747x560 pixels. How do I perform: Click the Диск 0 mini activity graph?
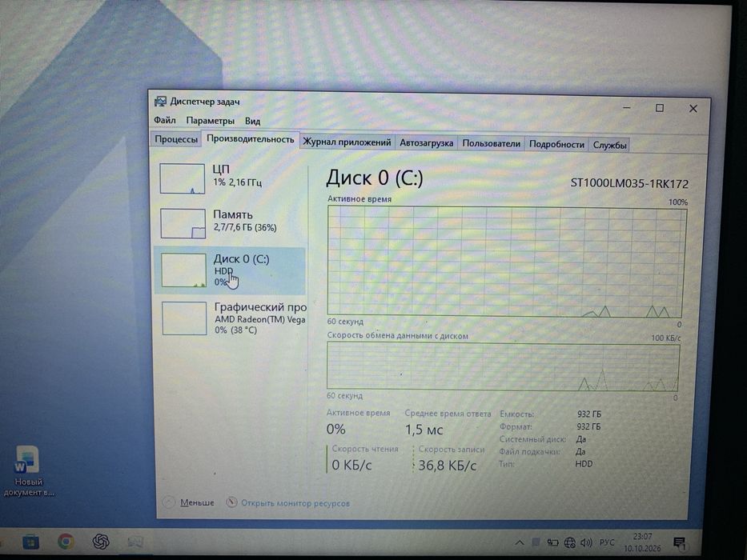point(183,270)
